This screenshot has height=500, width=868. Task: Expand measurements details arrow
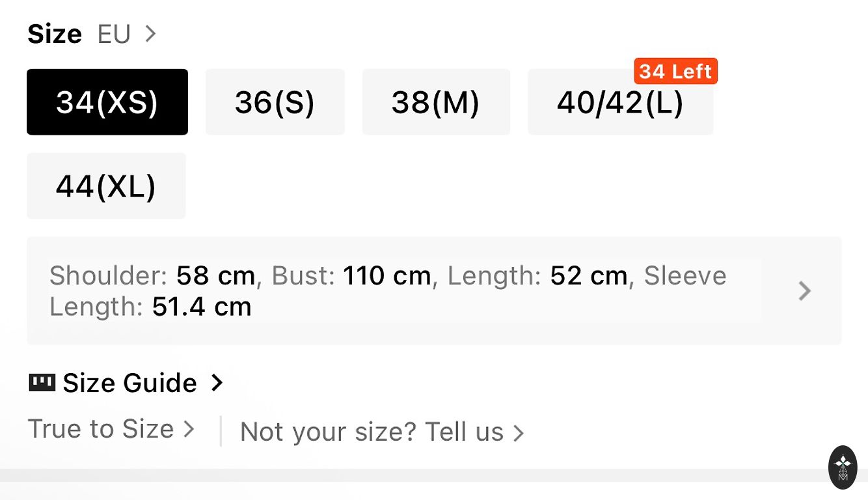(805, 291)
